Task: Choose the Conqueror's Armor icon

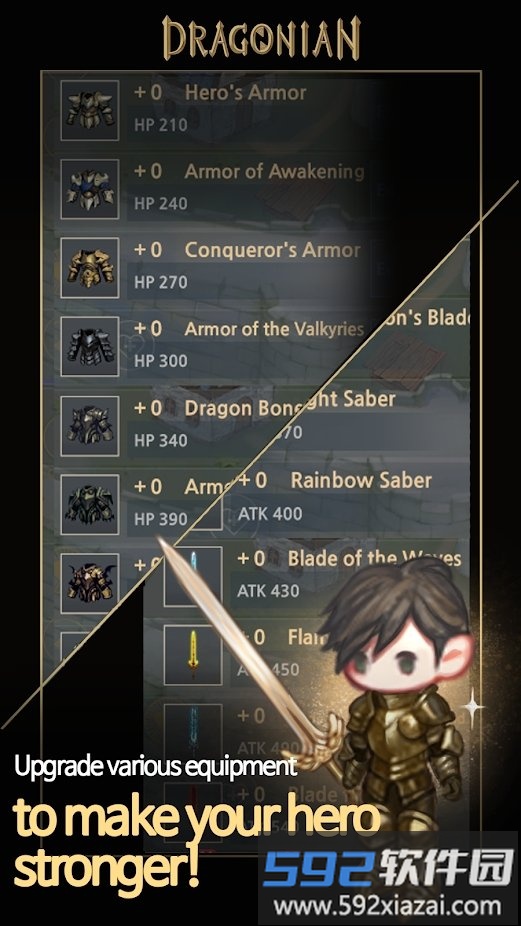Action: click(x=90, y=268)
